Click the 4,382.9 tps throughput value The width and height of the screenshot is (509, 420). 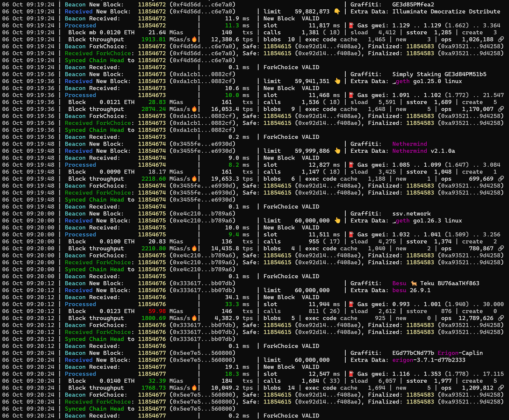[x=226, y=318]
